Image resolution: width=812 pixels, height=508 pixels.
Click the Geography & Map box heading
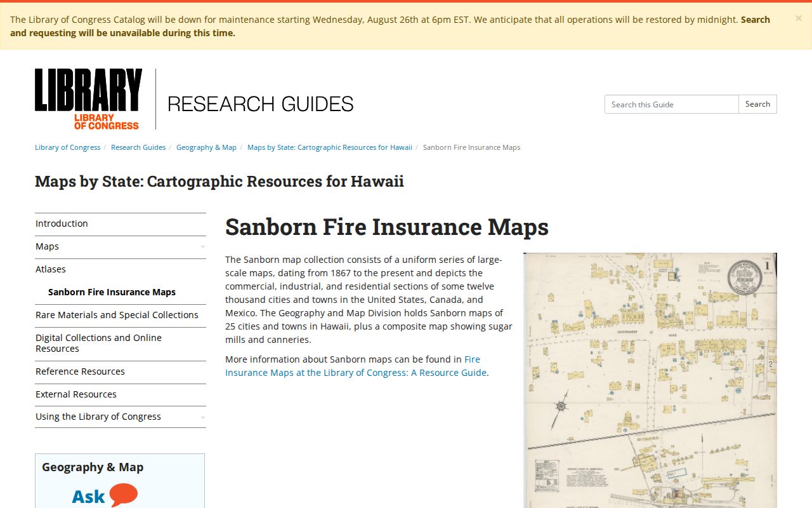[93, 467]
